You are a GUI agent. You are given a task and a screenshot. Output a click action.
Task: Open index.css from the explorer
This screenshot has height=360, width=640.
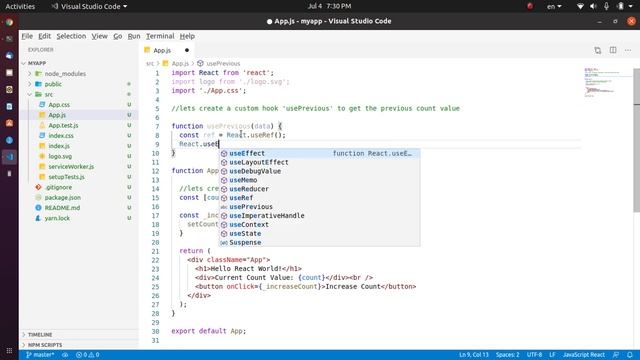click(x=61, y=136)
